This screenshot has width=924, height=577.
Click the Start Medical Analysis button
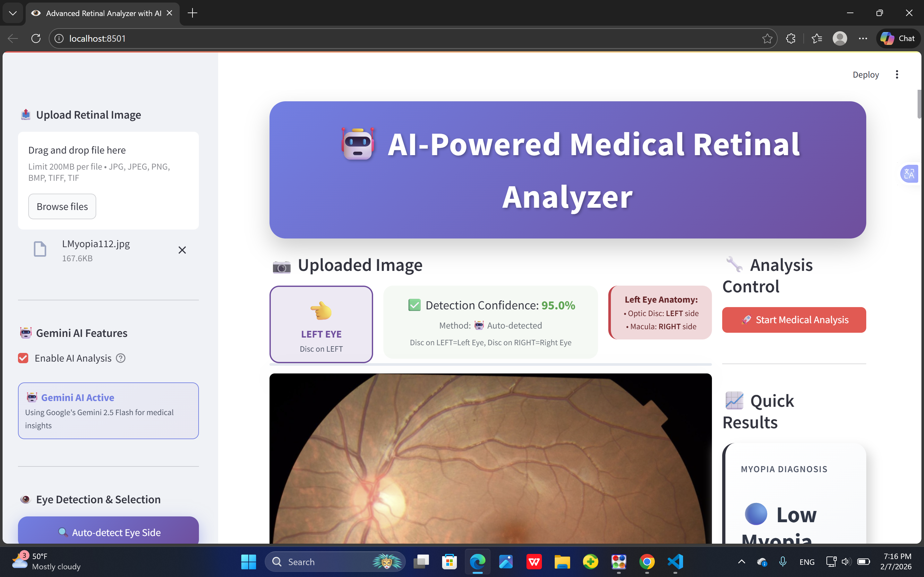[x=794, y=320]
